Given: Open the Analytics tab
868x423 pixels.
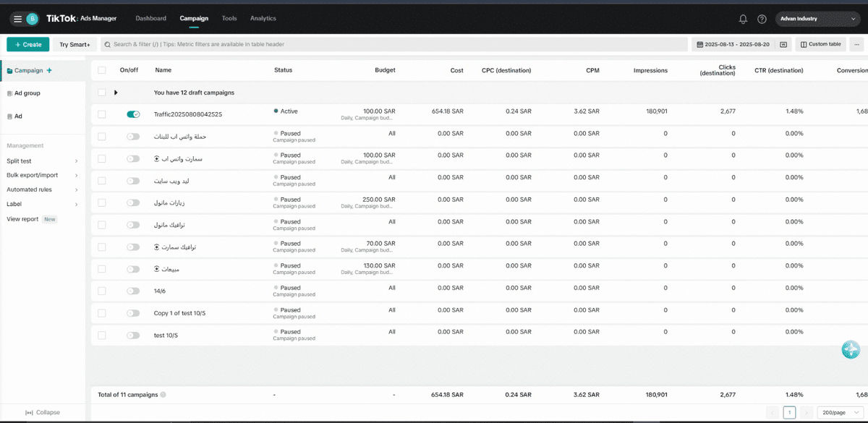Looking at the screenshot, I should 263,18.
